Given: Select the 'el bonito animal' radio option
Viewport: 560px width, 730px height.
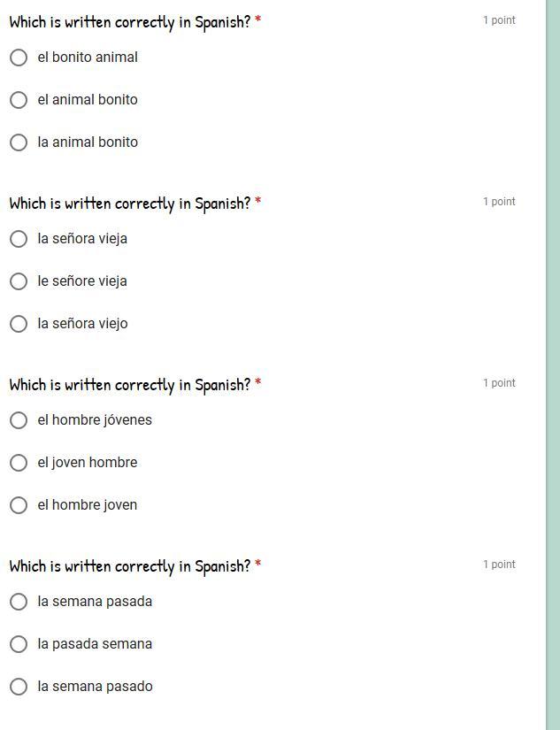Looking at the screenshot, I should point(19,58).
